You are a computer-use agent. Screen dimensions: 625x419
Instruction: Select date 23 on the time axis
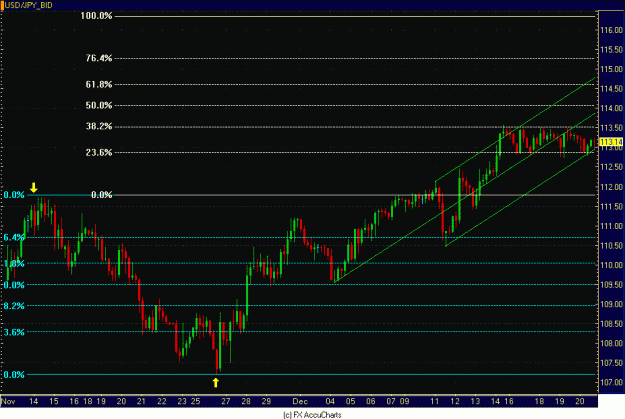(x=182, y=401)
